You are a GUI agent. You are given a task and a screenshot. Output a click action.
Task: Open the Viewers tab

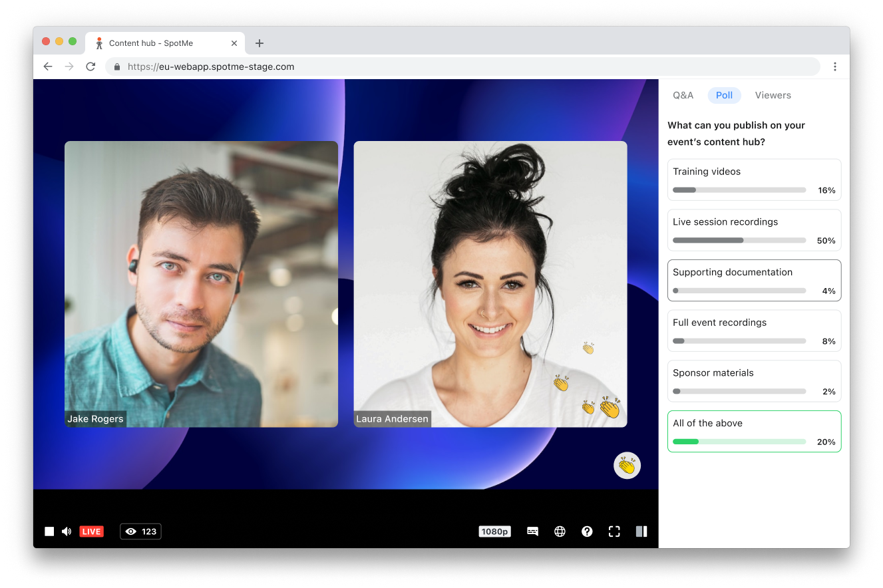[773, 95]
